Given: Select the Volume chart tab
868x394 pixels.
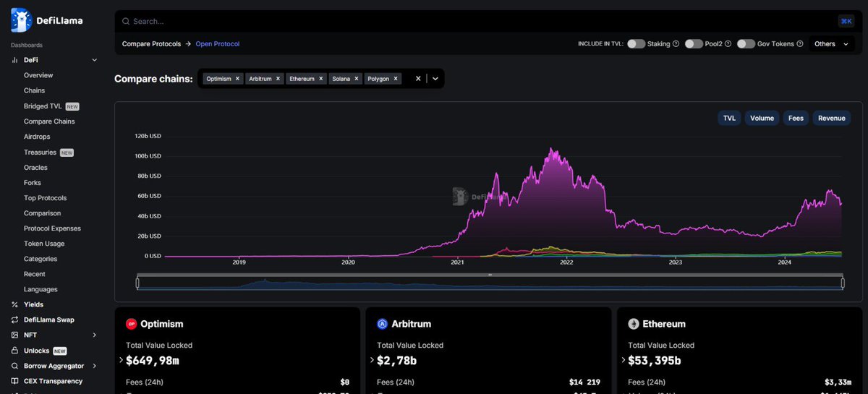Looking at the screenshot, I should pos(762,118).
